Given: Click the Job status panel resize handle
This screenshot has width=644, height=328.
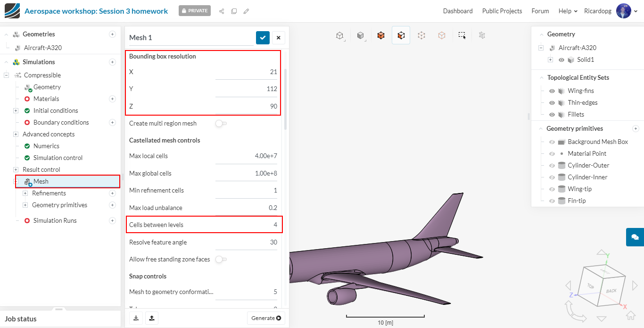Looking at the screenshot, I should click(x=59, y=309).
